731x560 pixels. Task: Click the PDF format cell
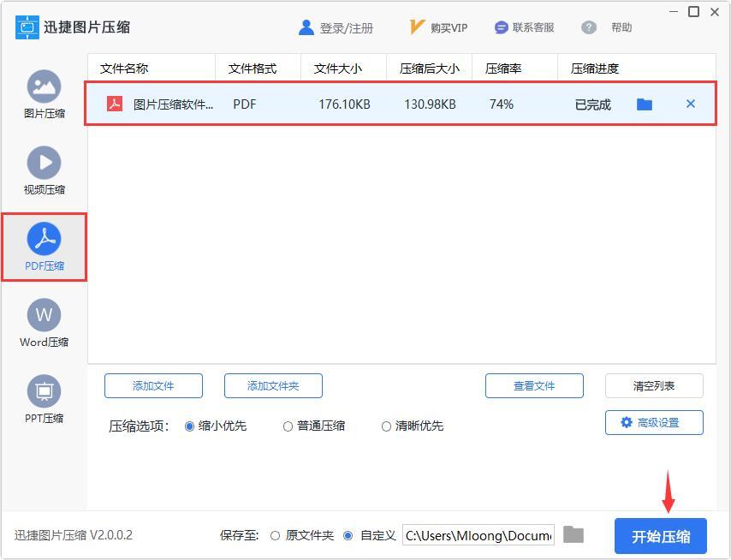(244, 104)
